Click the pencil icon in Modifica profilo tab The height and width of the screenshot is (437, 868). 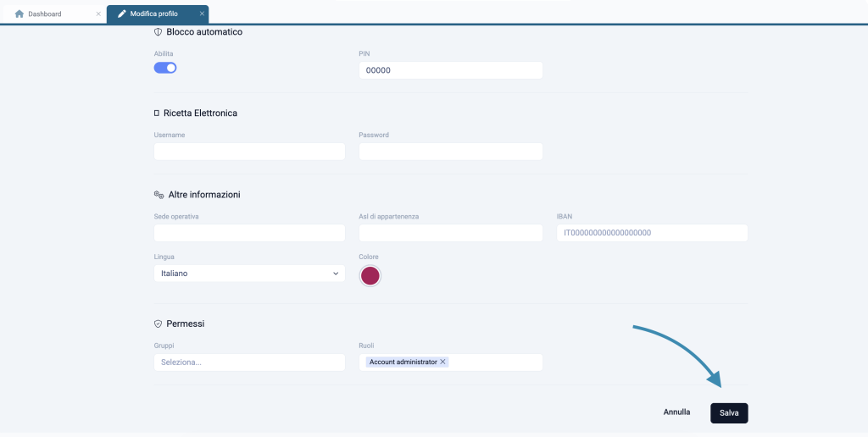tap(121, 14)
